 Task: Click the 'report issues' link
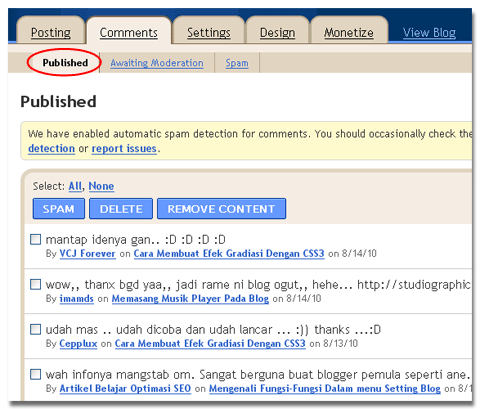pyautogui.click(x=124, y=148)
